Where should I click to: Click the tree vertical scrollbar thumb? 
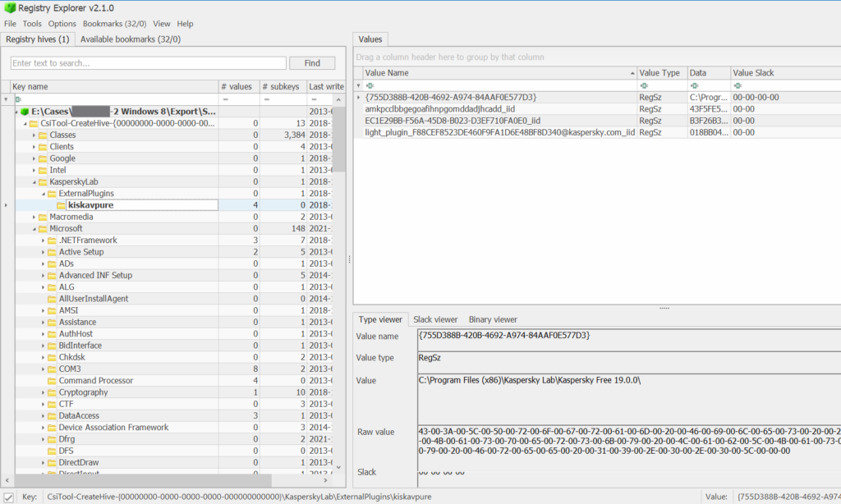pyautogui.click(x=339, y=140)
